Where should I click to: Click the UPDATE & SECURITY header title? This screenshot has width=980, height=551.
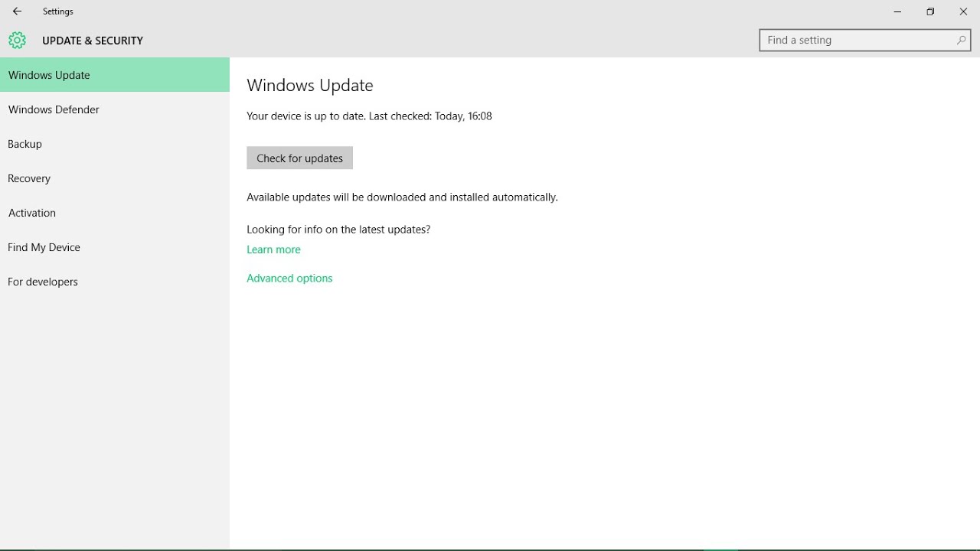click(93, 41)
